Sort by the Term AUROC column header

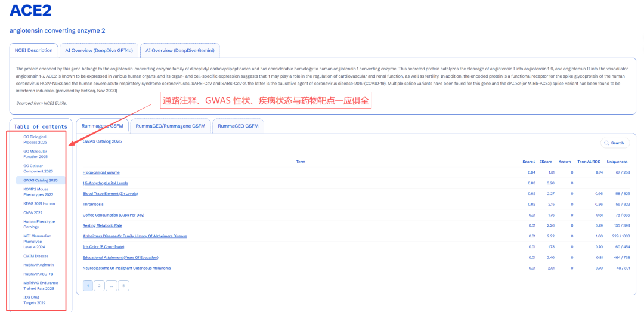coord(590,162)
